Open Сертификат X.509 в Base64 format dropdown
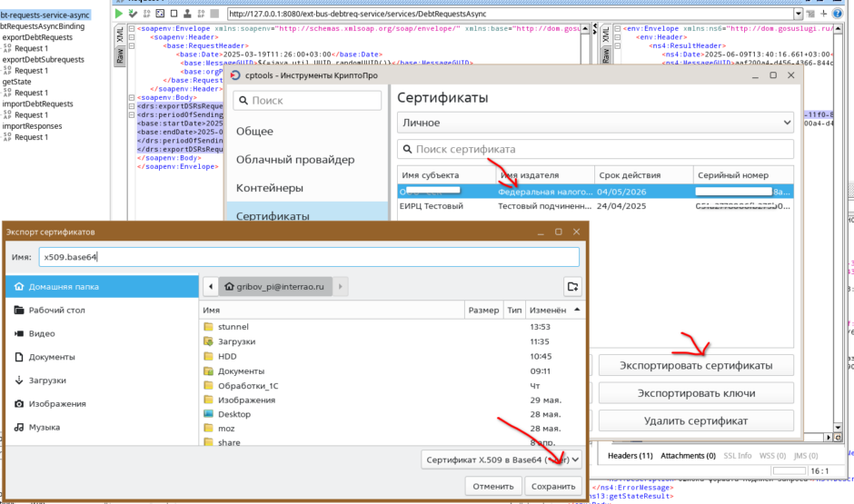This screenshot has height=504, width=854. pyautogui.click(x=501, y=460)
